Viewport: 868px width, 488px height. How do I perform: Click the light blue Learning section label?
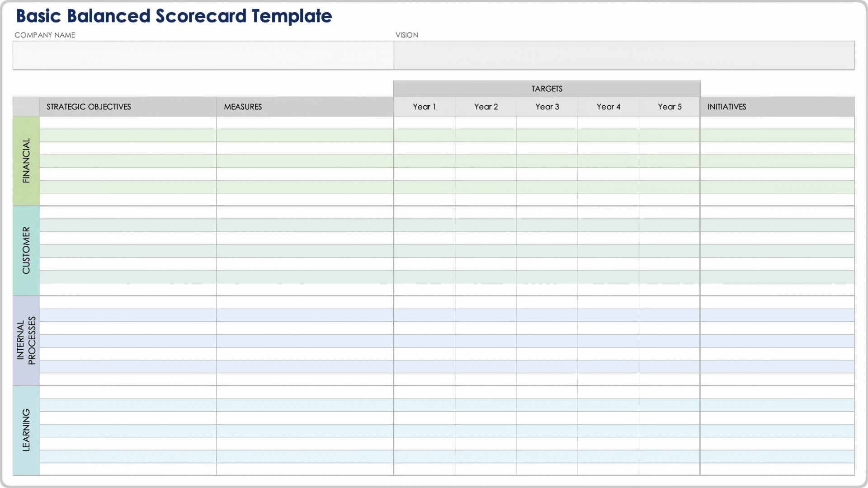(x=26, y=430)
